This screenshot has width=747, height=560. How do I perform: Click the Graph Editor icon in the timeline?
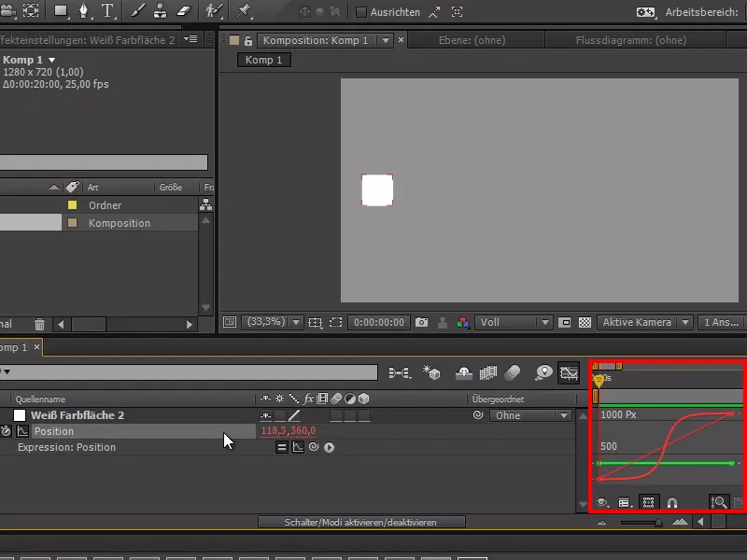click(x=570, y=372)
